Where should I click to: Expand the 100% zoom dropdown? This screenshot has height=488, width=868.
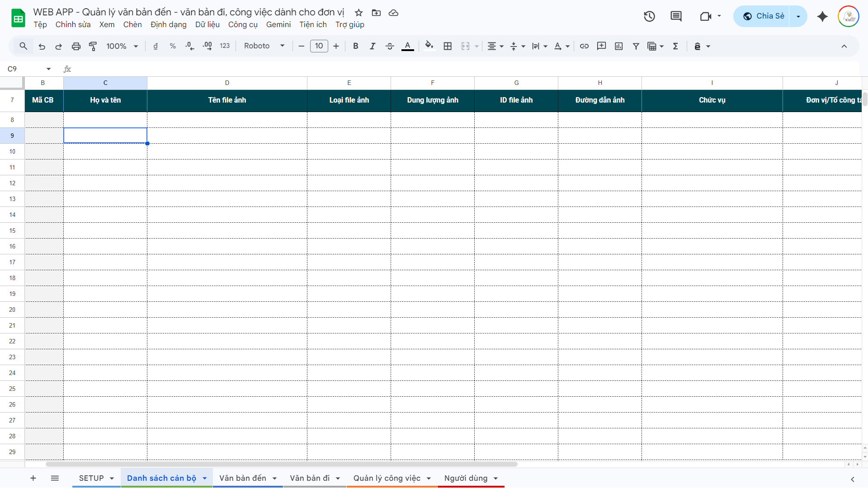(x=122, y=46)
